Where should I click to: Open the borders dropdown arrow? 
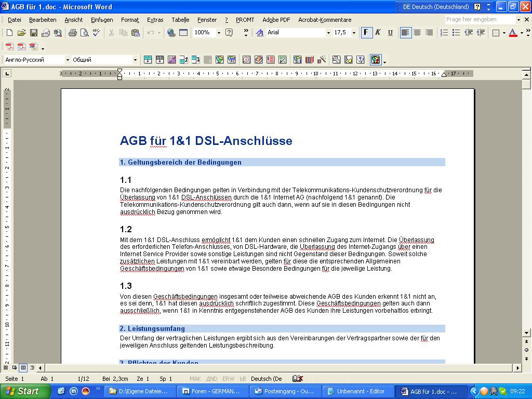pos(504,33)
